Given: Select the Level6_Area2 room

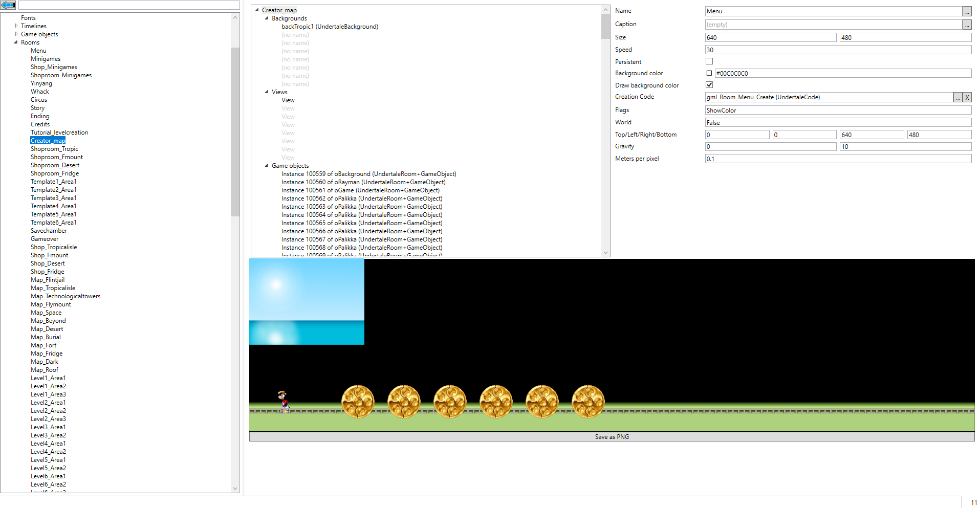Looking at the screenshot, I should tap(48, 484).
